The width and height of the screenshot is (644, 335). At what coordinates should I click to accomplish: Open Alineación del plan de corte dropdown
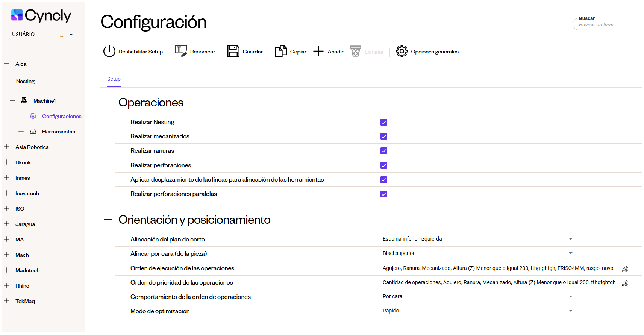570,239
